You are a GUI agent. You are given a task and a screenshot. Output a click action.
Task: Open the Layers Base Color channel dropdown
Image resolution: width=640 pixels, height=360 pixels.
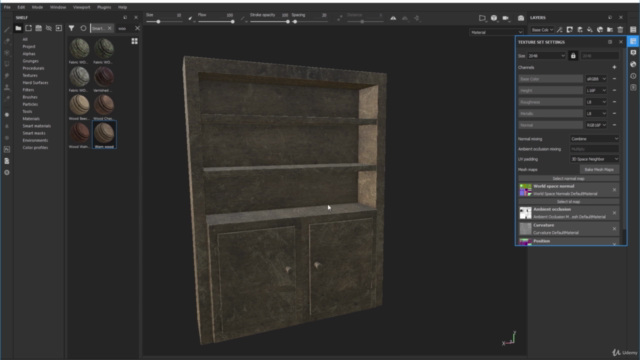(542, 30)
